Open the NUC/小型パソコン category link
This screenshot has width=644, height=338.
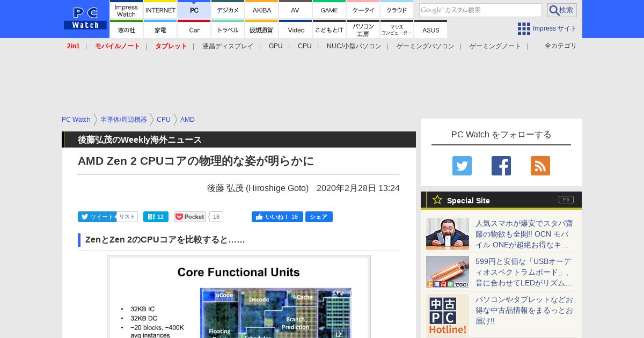tap(354, 46)
